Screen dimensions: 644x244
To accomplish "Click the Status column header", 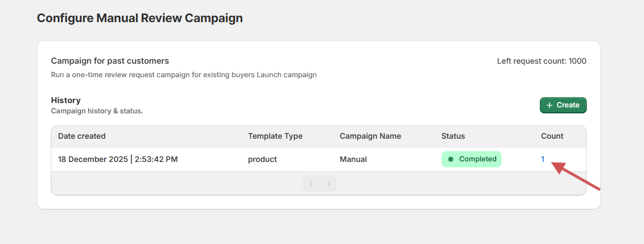I will click(453, 136).
